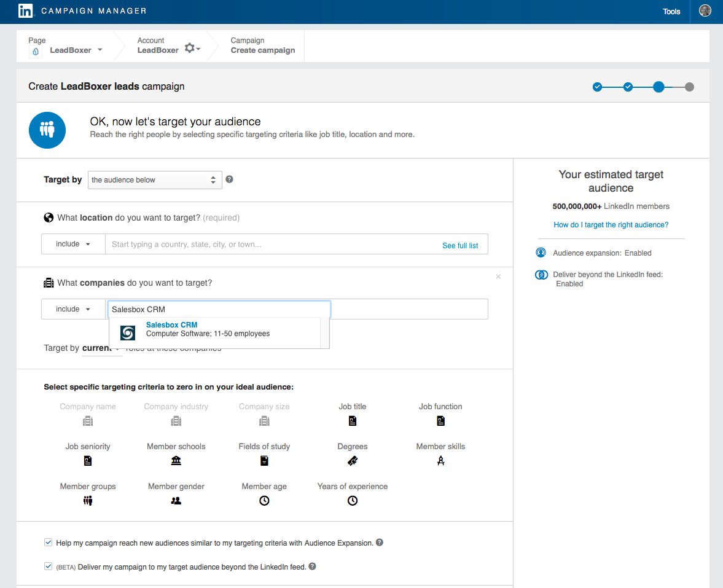This screenshot has width=723, height=588.
Task: Select the Member groups targeting icon
Action: coord(88,501)
